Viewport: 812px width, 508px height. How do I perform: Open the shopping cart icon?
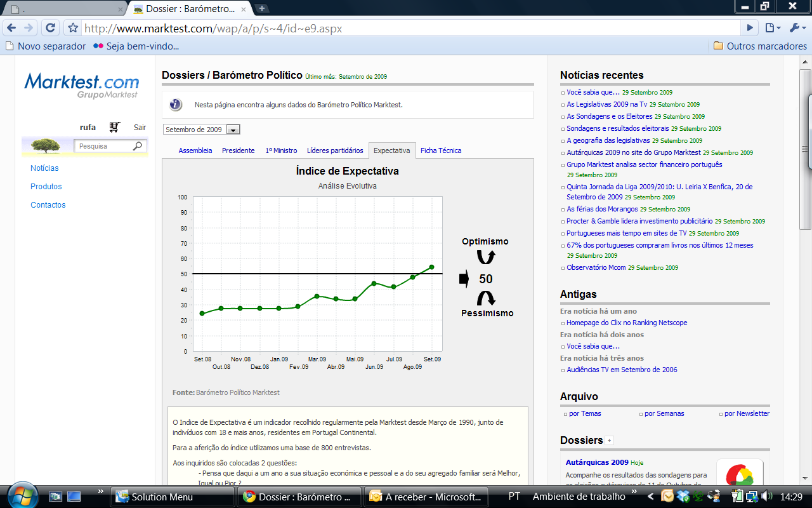click(x=114, y=127)
